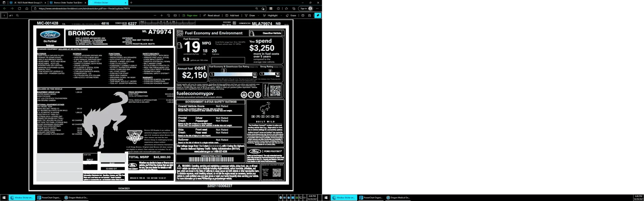The image size is (644, 201).
Task: Click the BRONCO vehicle title heading
Action: pyautogui.click(x=81, y=33)
